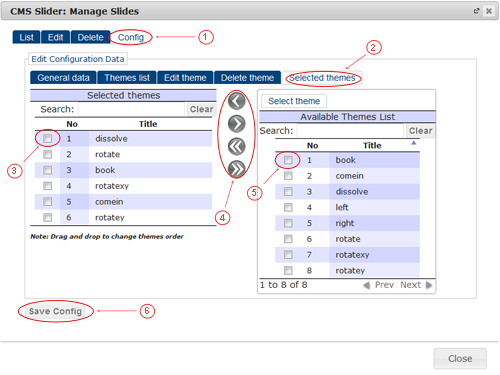Focus the Available Themes search field
500x375 pixels.
tap(350, 131)
